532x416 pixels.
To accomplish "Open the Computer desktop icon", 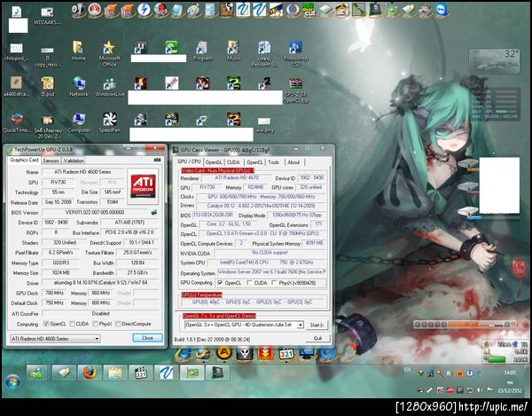I will [79, 122].
